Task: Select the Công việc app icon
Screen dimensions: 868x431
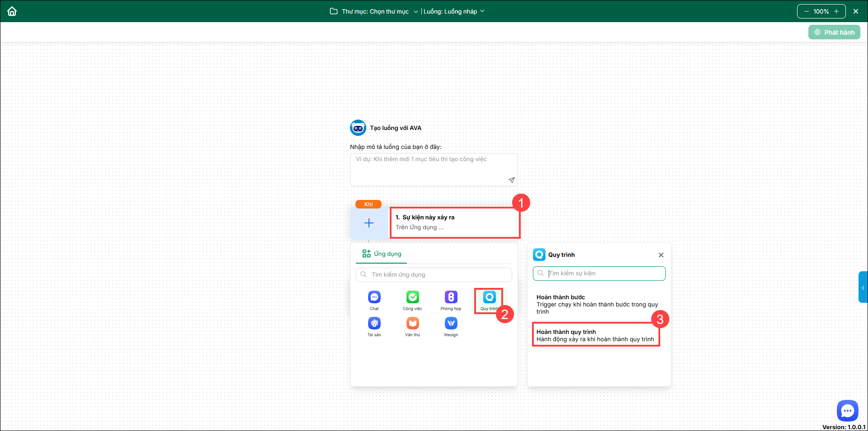Action: [x=412, y=297]
